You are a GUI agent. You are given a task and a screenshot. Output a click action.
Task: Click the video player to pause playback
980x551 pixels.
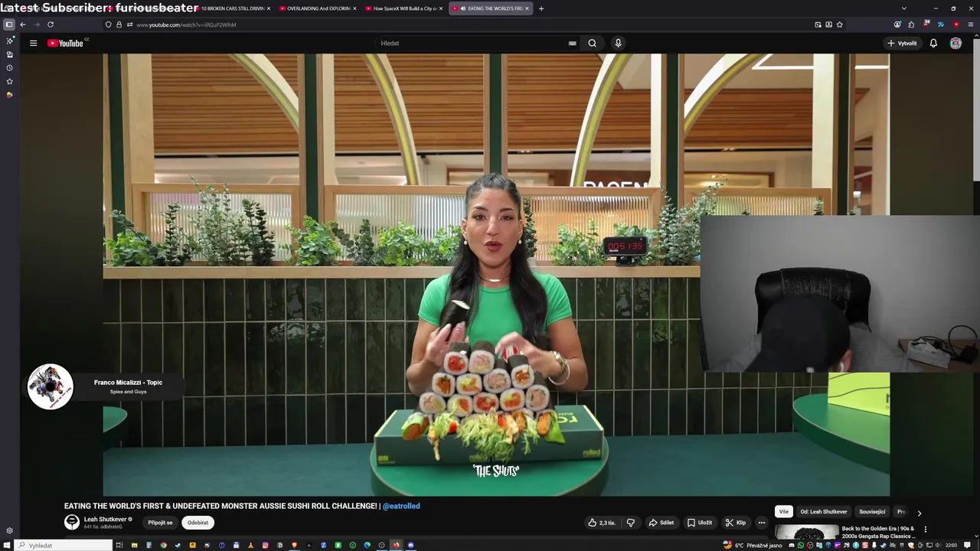[496, 275]
